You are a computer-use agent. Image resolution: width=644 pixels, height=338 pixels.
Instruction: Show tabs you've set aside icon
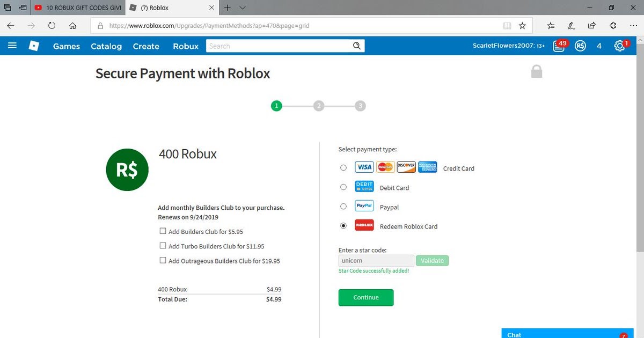(8, 8)
